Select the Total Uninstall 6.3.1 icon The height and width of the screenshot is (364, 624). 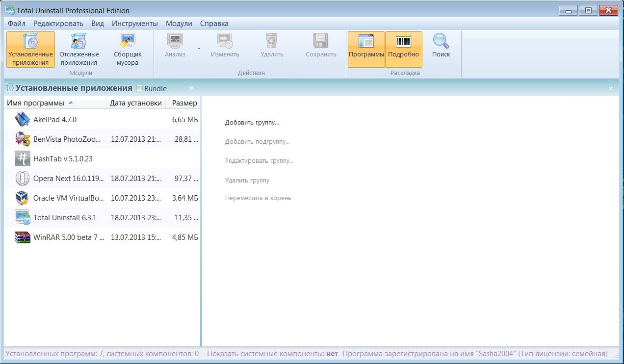click(23, 217)
